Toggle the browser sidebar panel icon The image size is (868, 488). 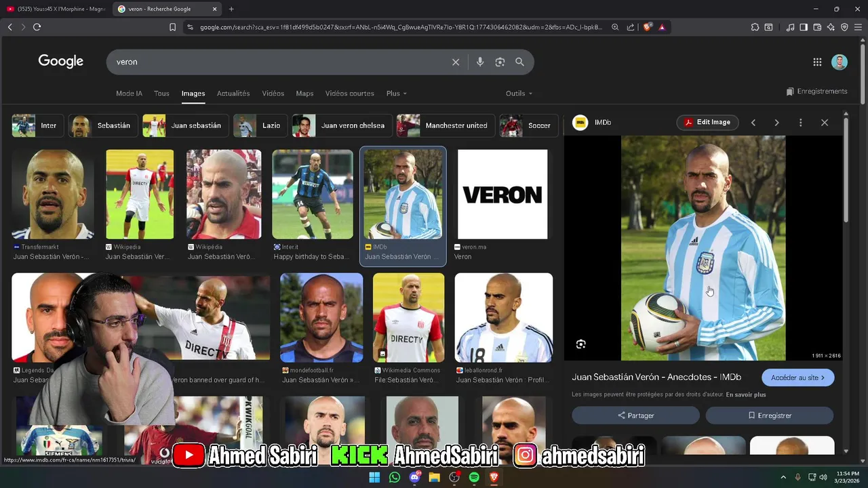[804, 27]
